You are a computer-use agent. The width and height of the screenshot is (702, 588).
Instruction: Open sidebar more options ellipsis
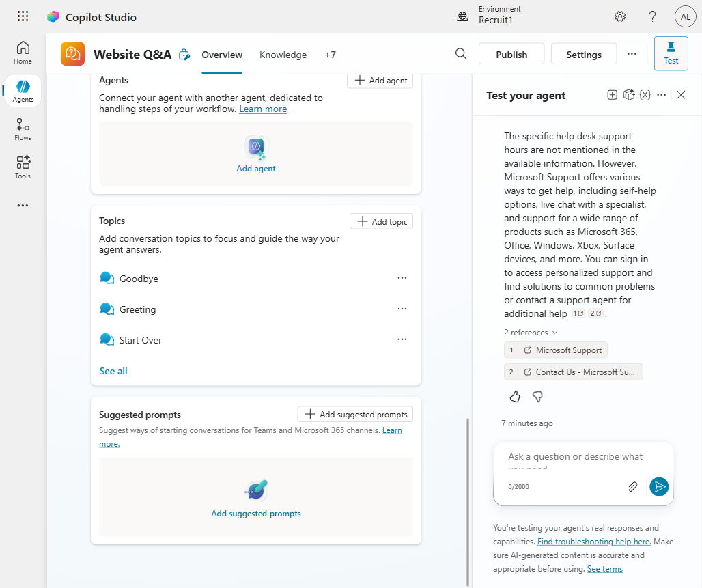tap(23, 206)
